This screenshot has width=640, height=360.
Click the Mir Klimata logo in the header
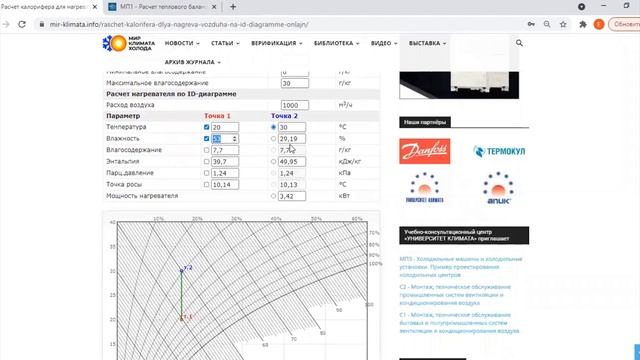click(x=129, y=43)
